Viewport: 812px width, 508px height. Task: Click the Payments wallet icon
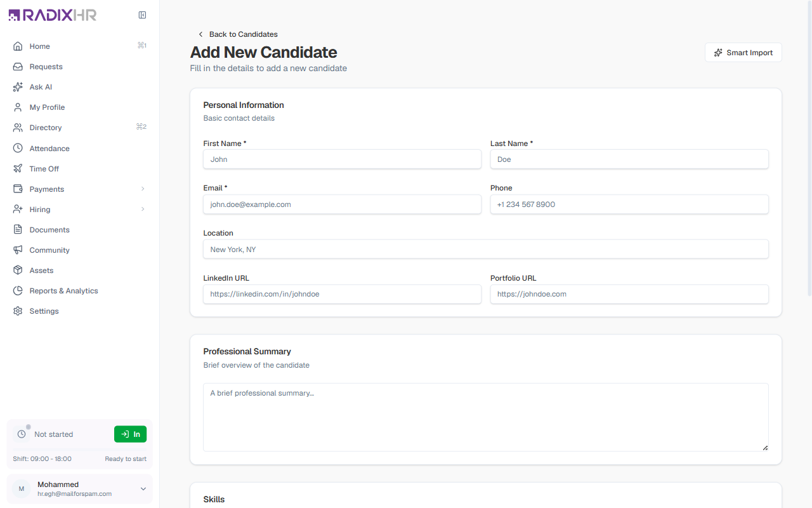click(x=18, y=189)
